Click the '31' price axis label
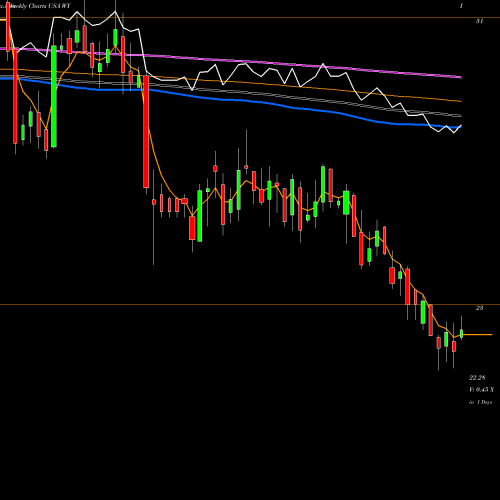This screenshot has width=500, height=500. 479,21
